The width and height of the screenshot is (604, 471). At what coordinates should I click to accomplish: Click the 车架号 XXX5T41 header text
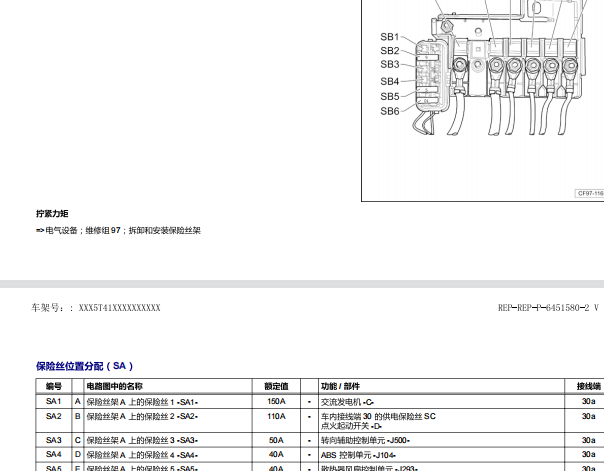pyautogui.click(x=96, y=308)
